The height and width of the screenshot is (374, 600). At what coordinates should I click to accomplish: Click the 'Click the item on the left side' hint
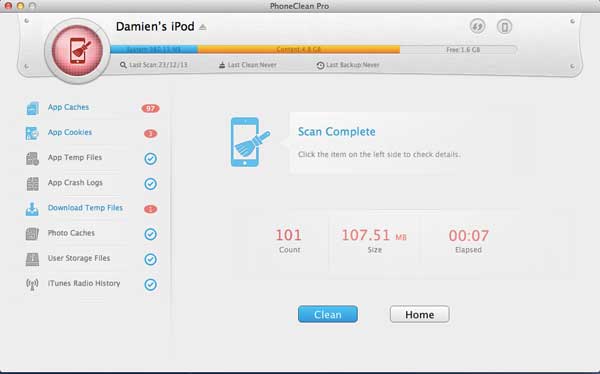click(x=379, y=155)
